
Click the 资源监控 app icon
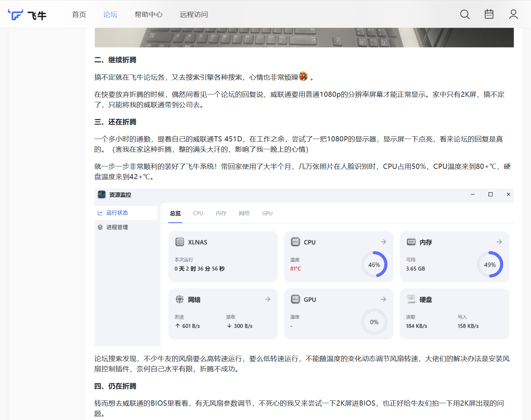(102, 195)
